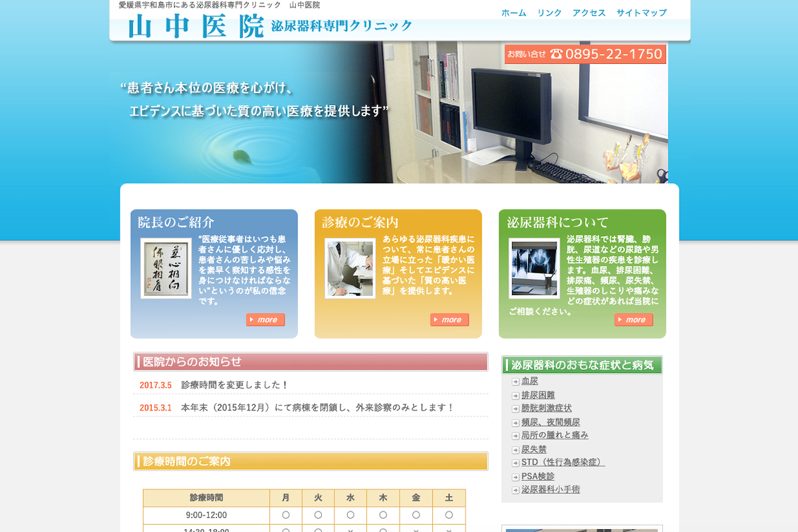
Task: Click the telephone icon beside 0895-22-1750
Action: coord(557,53)
